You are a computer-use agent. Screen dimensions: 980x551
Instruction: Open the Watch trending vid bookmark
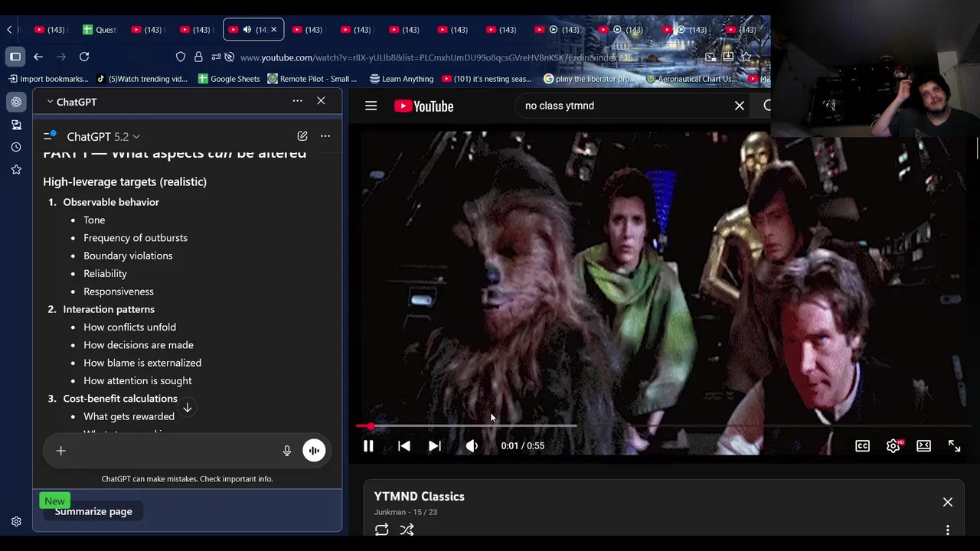pyautogui.click(x=142, y=79)
